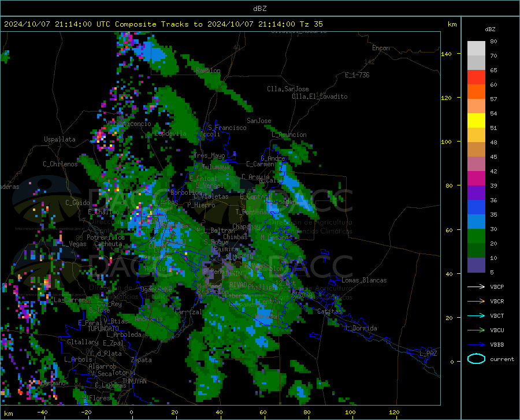This screenshot has height=420, width=520.
Task: Click the 'current' legend label
Action: (x=502, y=359)
